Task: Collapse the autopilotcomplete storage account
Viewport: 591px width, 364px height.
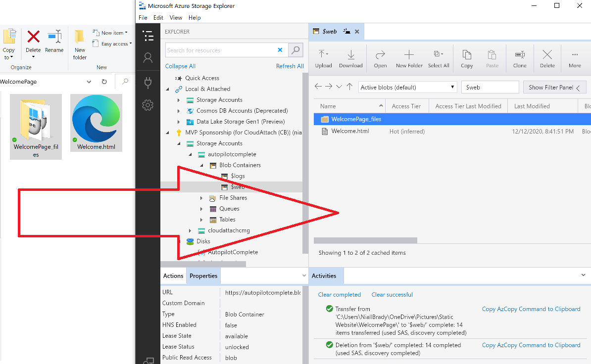Action: [191, 154]
